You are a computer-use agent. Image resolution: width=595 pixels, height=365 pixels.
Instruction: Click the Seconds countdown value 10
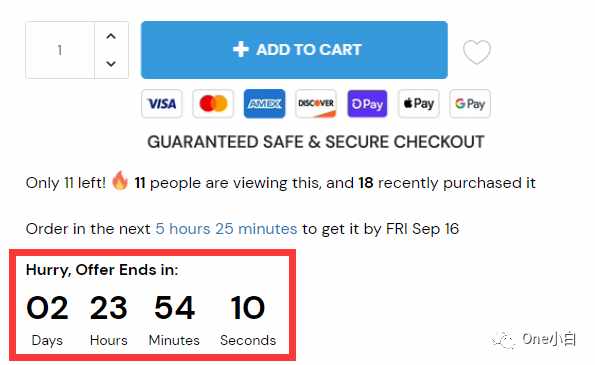tap(248, 308)
